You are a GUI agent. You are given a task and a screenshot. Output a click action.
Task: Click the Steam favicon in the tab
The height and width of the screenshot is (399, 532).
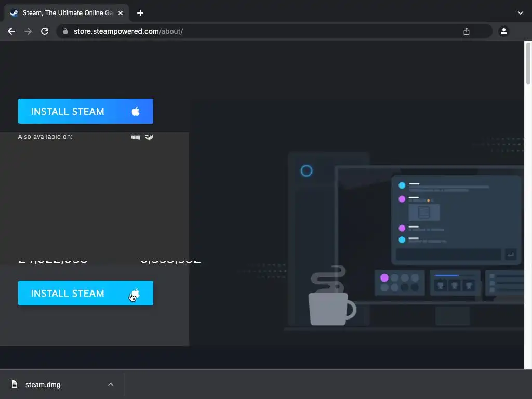point(14,13)
